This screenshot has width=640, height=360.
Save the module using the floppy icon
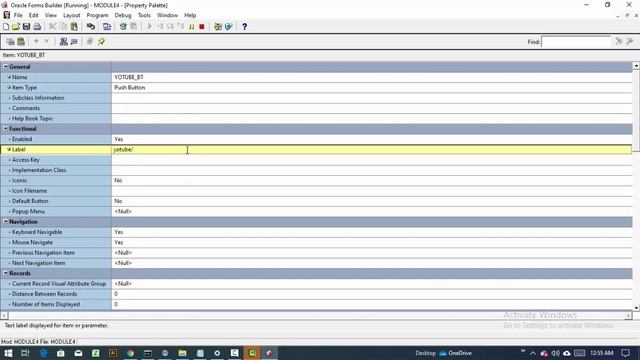click(27, 27)
